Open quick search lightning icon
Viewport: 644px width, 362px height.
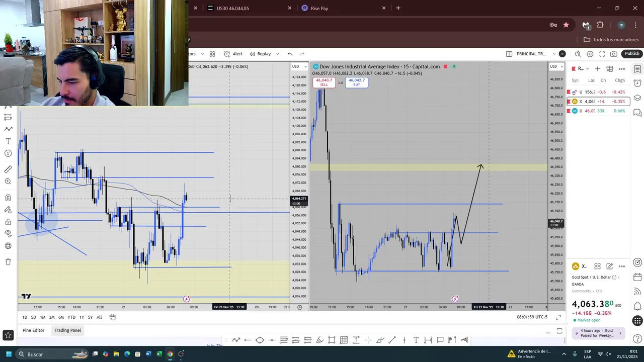click(x=578, y=54)
